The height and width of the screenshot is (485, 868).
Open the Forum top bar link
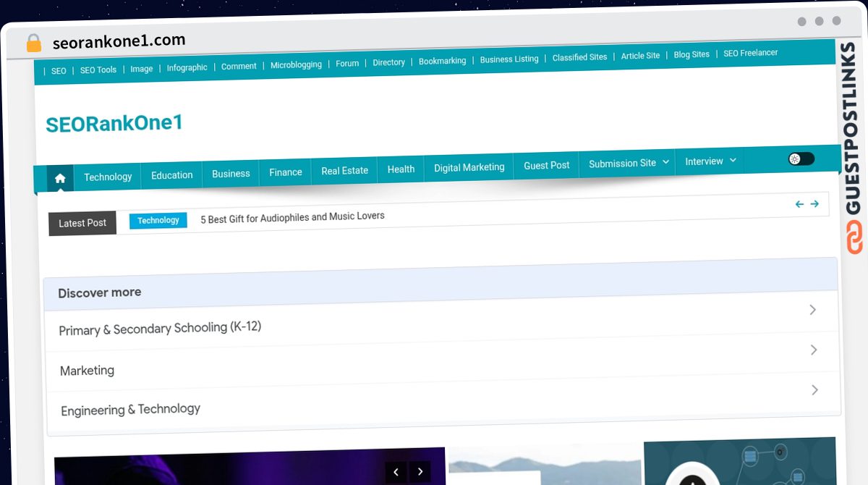pyautogui.click(x=347, y=64)
